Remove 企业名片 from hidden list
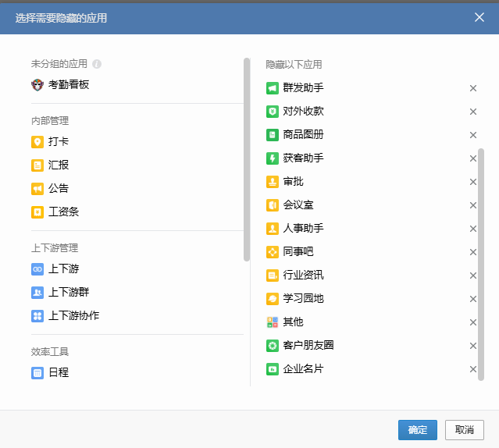 pyautogui.click(x=472, y=369)
